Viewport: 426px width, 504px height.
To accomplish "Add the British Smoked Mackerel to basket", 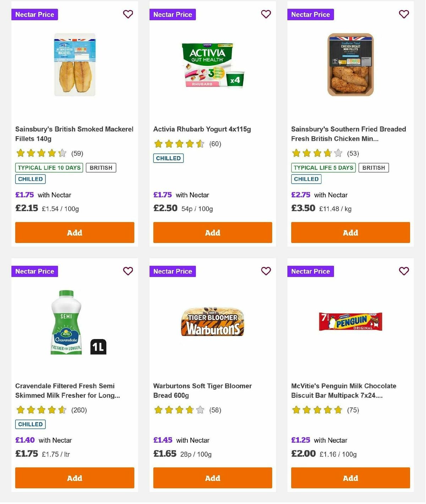I will 74,232.
